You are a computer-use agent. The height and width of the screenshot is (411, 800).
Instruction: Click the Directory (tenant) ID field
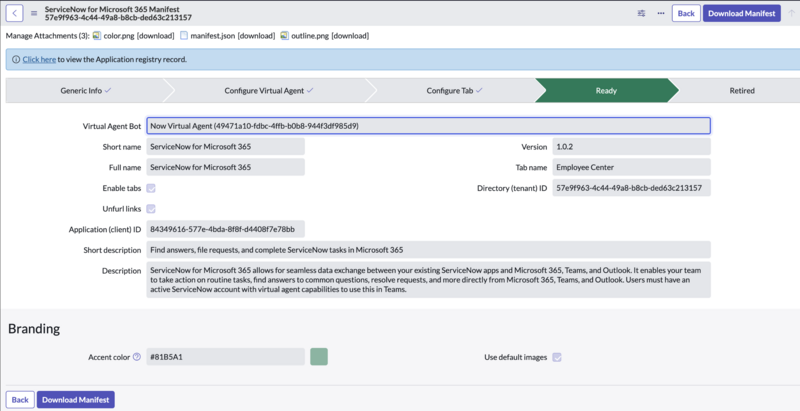click(631, 188)
